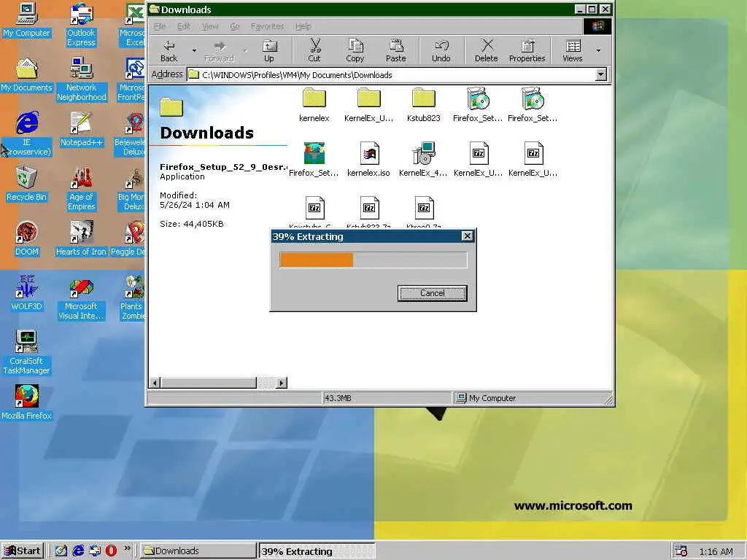Select the kernelex folder
This screenshot has width=747, height=560.
pyautogui.click(x=314, y=105)
